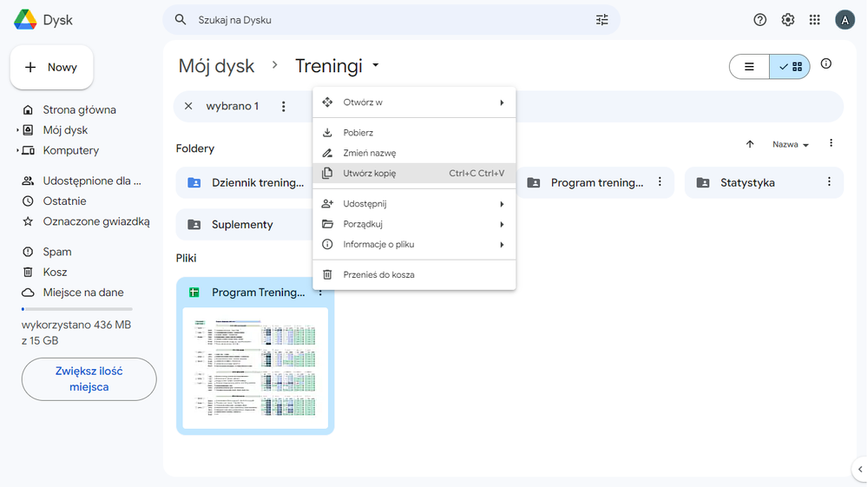Image resolution: width=868 pixels, height=487 pixels.
Task: Open the Nazwa sort dropdown
Action: [791, 144]
